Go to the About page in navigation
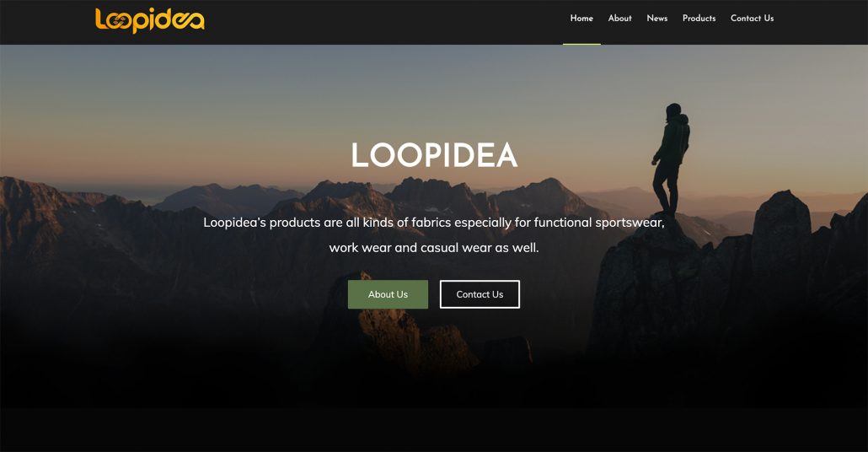The image size is (868, 452). pos(619,19)
